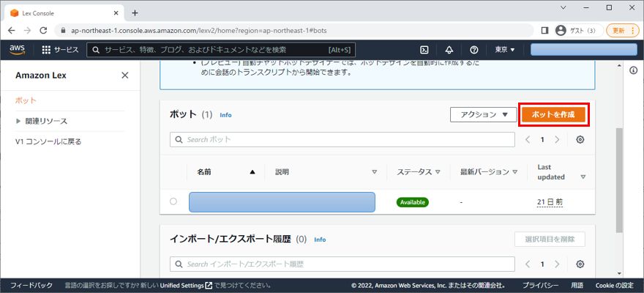Viewport: 644px width, 293px height.
Task: Click the browser back arrow
Action: [12, 31]
